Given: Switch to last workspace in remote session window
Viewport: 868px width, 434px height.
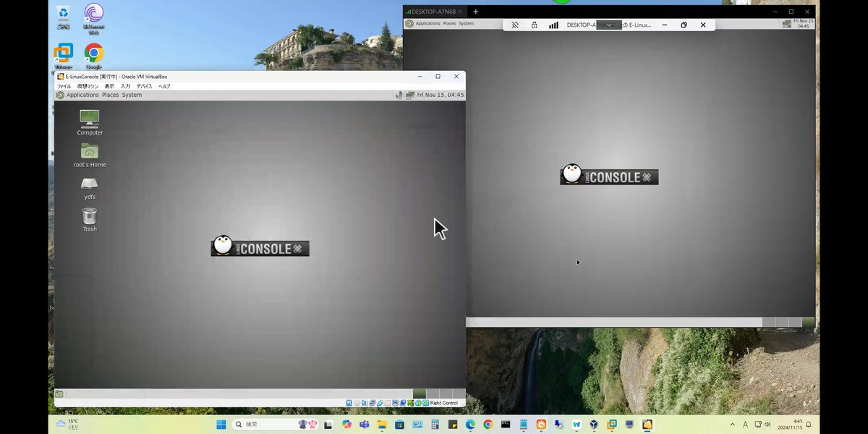Looking at the screenshot, I should pyautogui.click(x=809, y=322).
